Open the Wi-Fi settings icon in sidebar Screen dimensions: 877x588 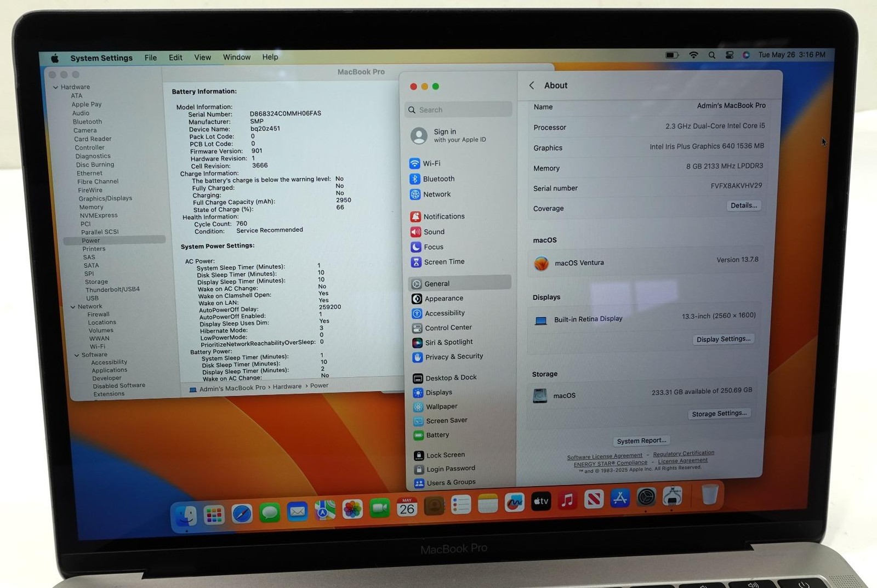tap(414, 163)
